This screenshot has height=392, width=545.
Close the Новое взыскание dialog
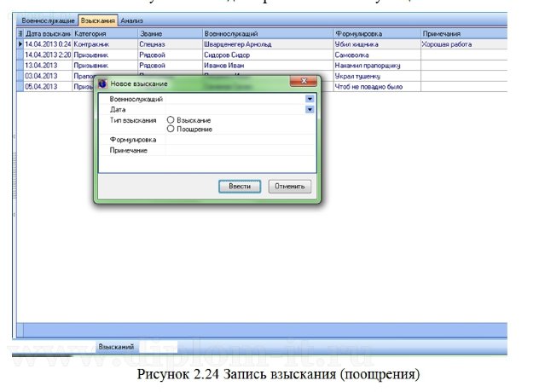(x=303, y=81)
